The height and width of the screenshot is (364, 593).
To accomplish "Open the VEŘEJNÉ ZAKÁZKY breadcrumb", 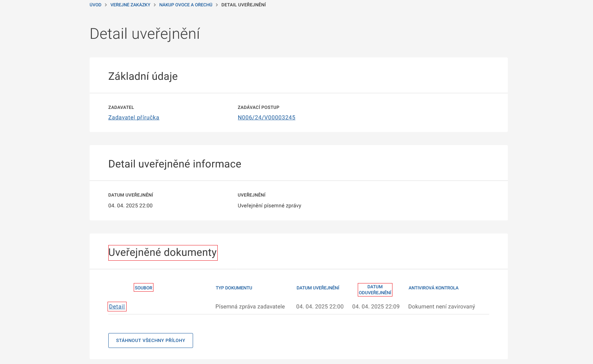I will pos(130,5).
